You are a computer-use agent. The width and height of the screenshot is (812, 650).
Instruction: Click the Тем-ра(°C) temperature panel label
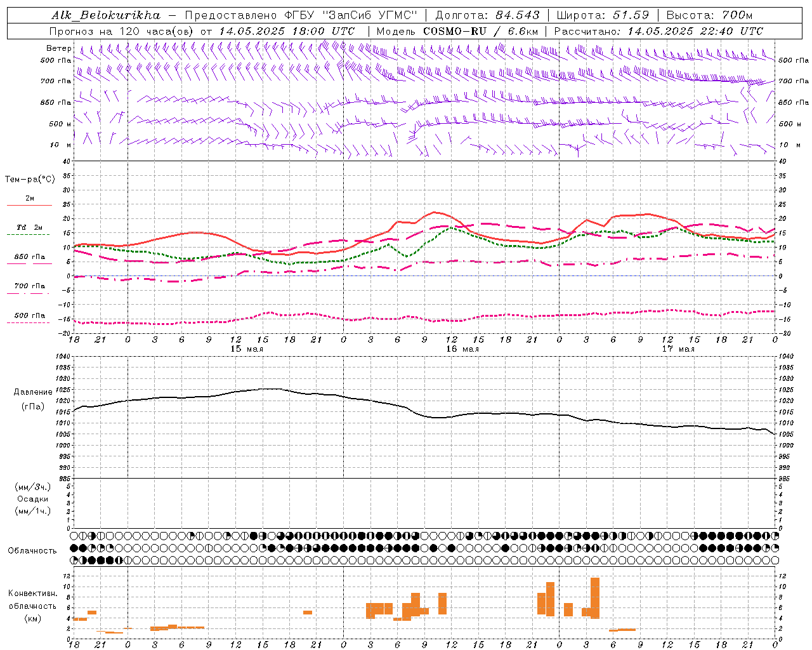[x=29, y=179]
